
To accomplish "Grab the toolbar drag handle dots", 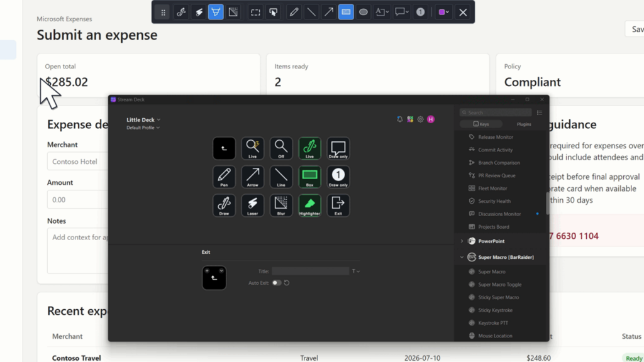I will 163,13.
